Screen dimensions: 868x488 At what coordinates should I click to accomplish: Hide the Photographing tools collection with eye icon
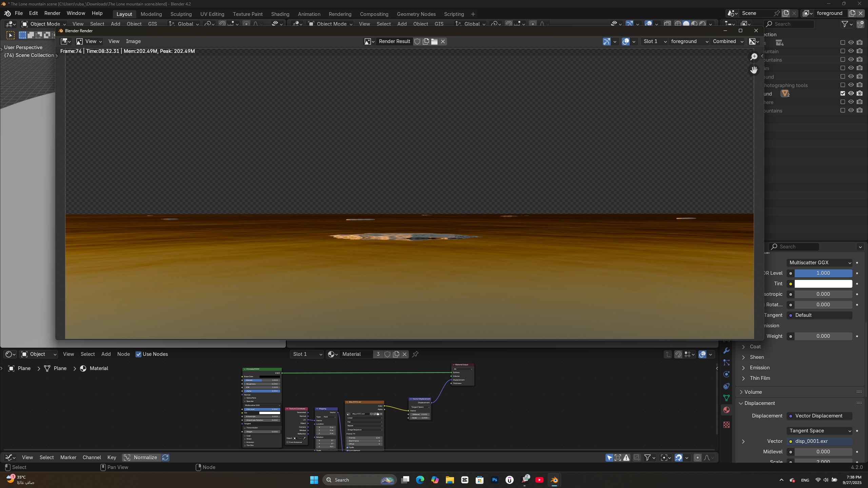coord(851,85)
